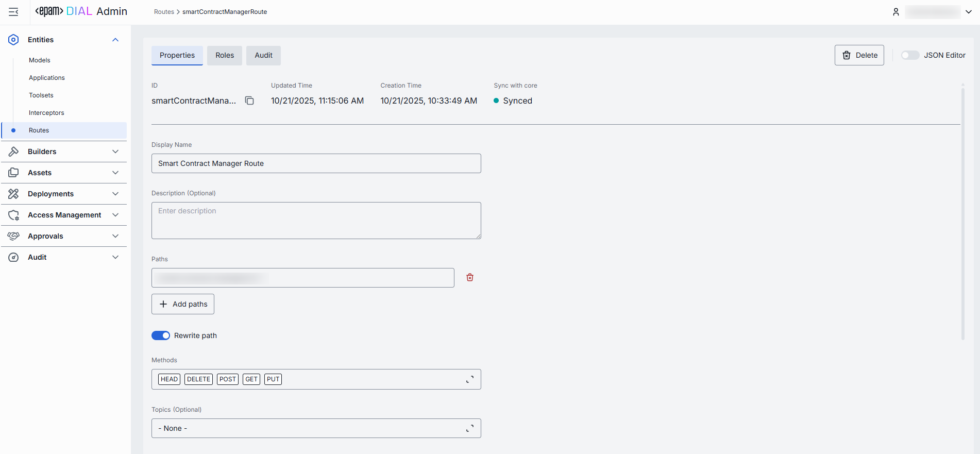Click the Display Name input field
The width and height of the screenshot is (980, 454).
tap(316, 163)
